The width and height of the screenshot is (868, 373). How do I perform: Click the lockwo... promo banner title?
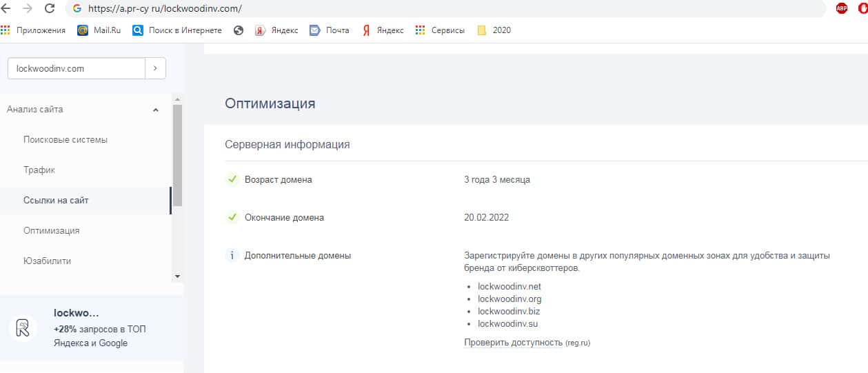[76, 312]
